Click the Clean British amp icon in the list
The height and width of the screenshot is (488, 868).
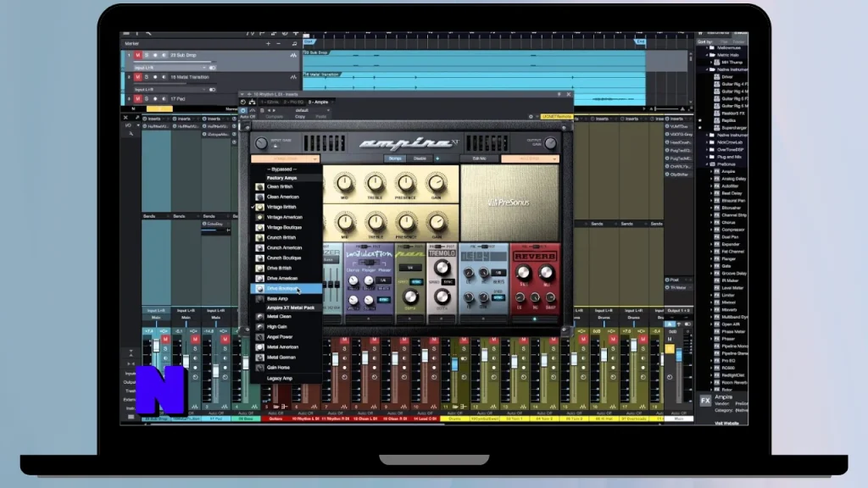259,187
